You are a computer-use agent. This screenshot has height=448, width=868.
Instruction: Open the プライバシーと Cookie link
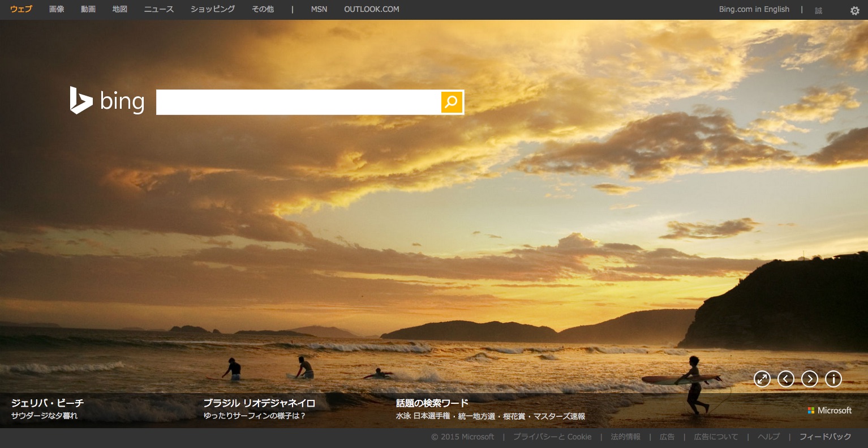click(552, 437)
